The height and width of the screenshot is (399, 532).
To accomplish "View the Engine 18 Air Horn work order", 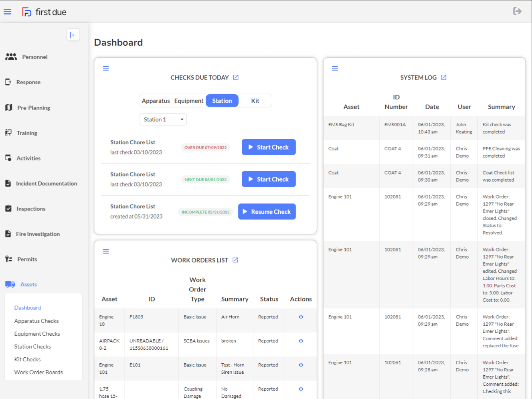I will [x=301, y=317].
